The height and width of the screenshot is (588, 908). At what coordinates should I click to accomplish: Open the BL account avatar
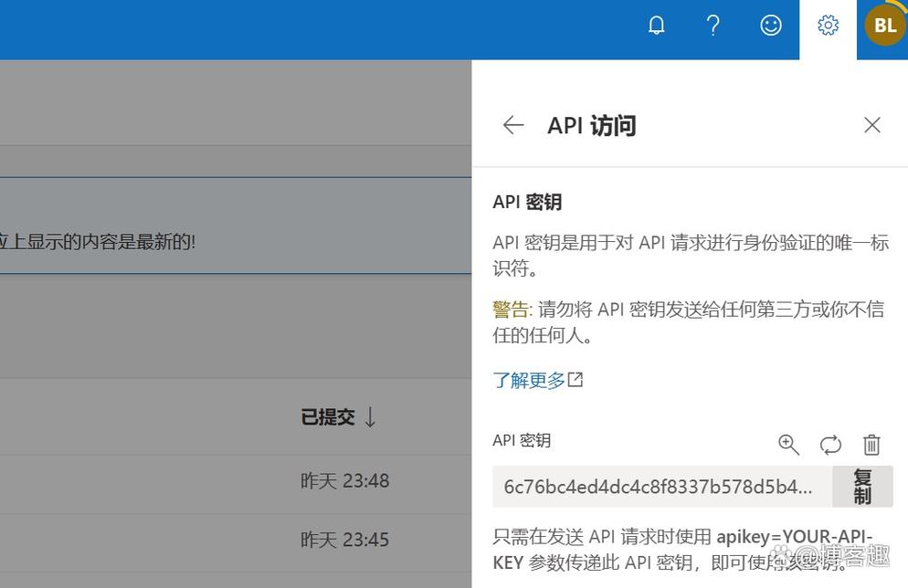coord(882,25)
